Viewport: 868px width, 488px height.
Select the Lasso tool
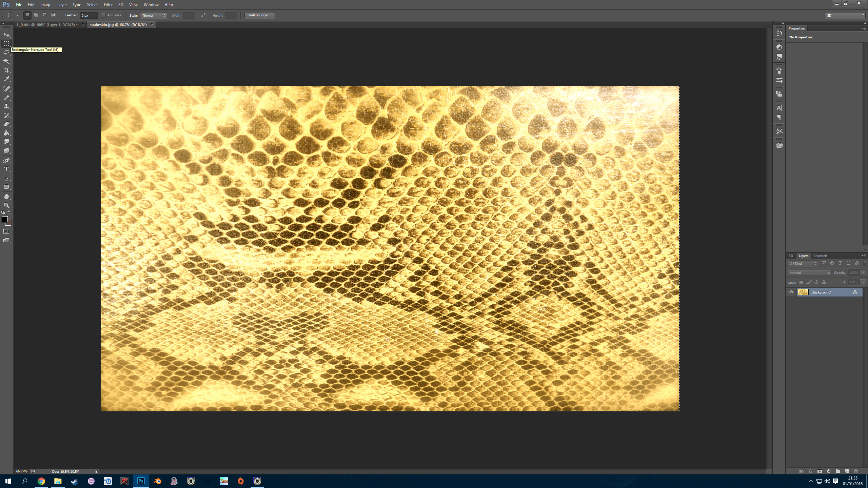[x=6, y=52]
